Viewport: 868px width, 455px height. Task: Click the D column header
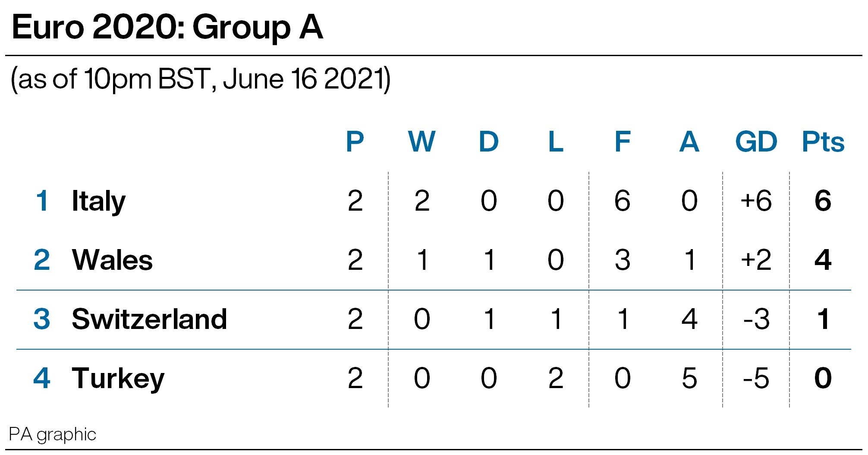[x=488, y=142]
